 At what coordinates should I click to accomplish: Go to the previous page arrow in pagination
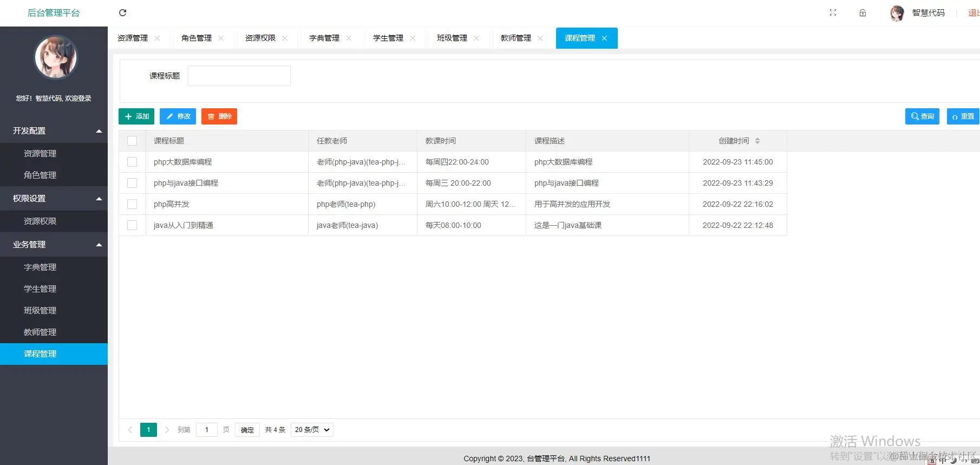point(130,430)
